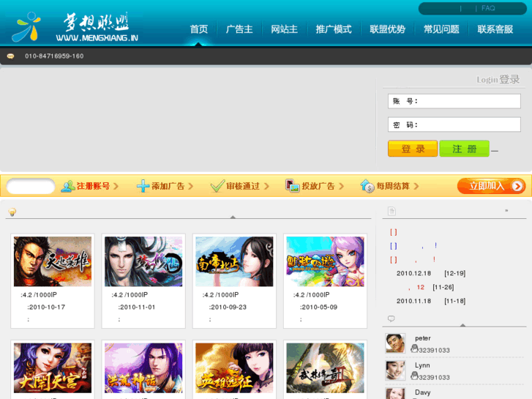This screenshot has height=399, width=532.
Task: Focus the 密码 password input field
Action: point(454,124)
